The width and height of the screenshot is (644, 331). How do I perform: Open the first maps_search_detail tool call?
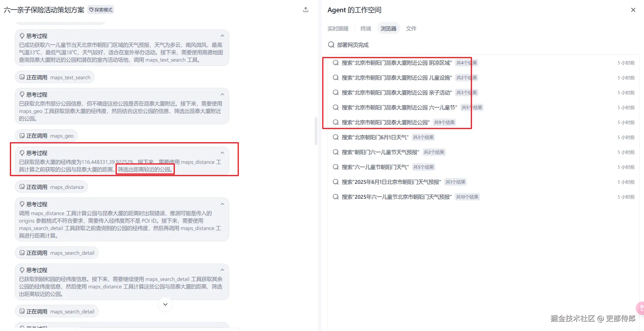tap(57, 253)
